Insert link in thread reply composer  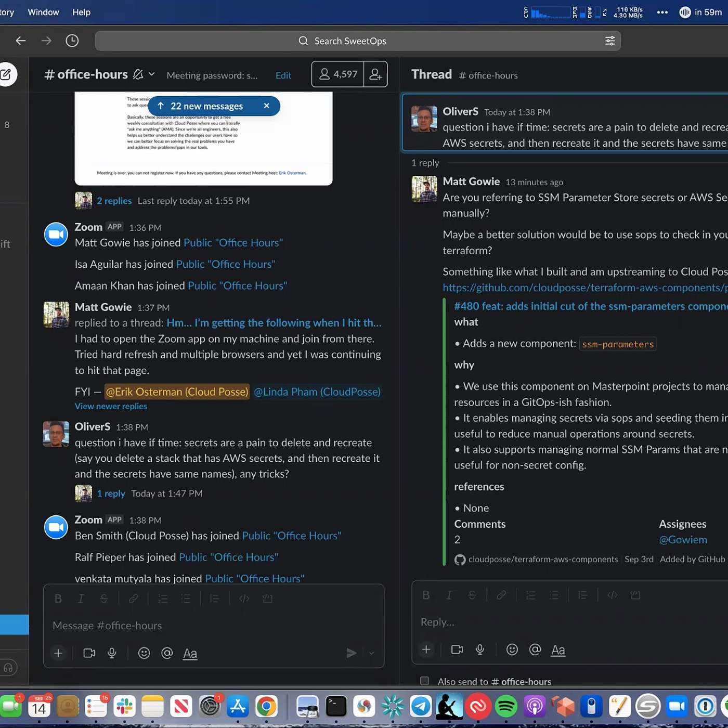coord(501,595)
